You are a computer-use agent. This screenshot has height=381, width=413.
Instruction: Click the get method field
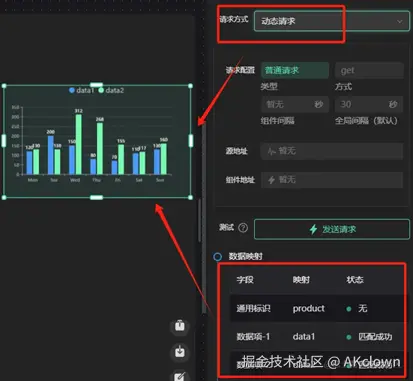[369, 70]
